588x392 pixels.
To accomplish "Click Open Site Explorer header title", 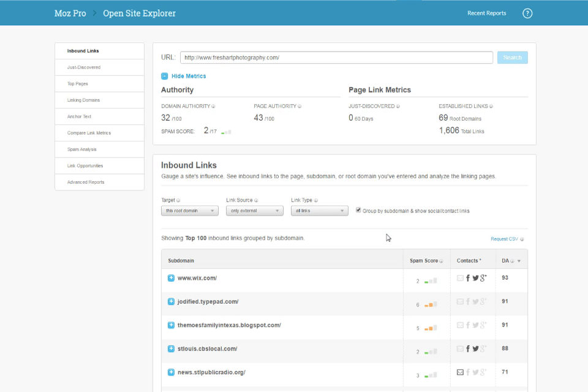I will click(139, 13).
